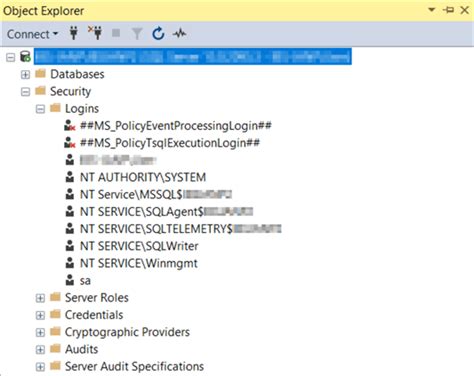Open Activity Monitor pulse icon
Screen dimensions: 474x376
pyautogui.click(x=180, y=33)
